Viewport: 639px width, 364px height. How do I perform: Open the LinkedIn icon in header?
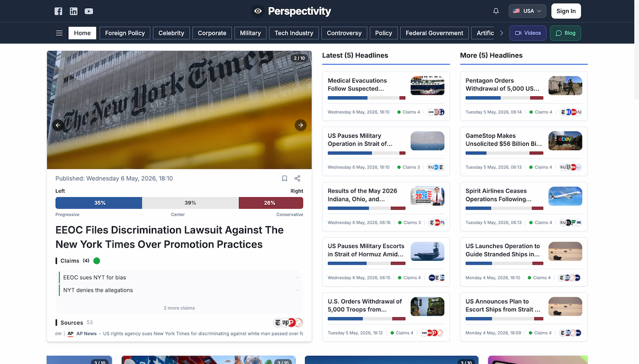pyautogui.click(x=73, y=11)
